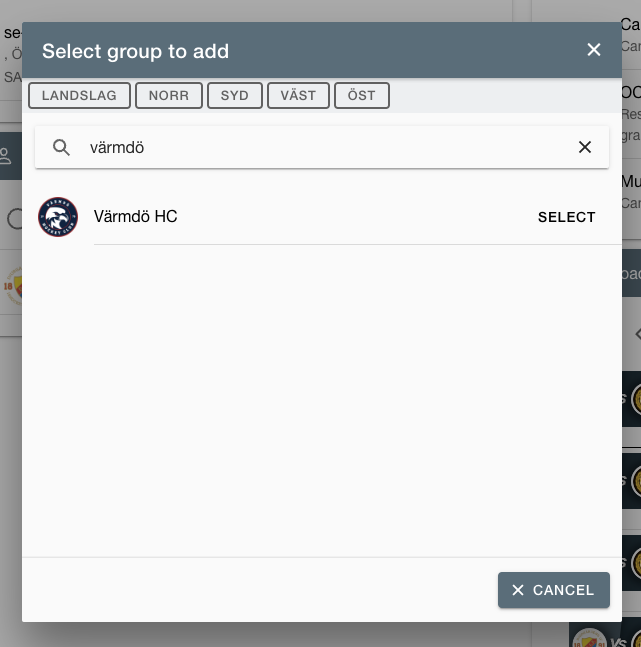641x647 pixels.
Task: Click the Värmdö HC eagle logo
Action: [58, 217]
